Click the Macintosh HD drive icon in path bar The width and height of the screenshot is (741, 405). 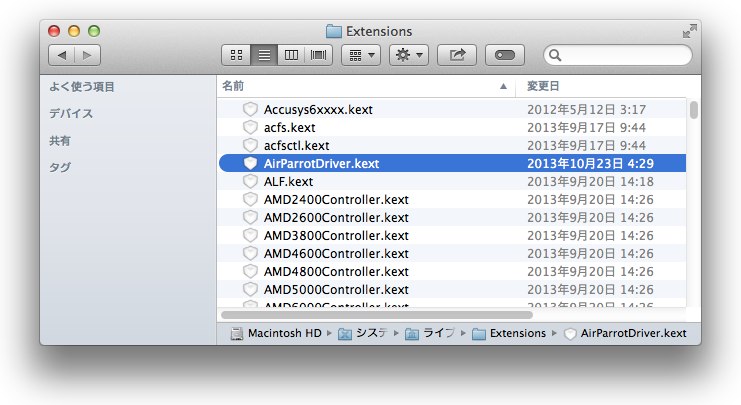(x=237, y=334)
